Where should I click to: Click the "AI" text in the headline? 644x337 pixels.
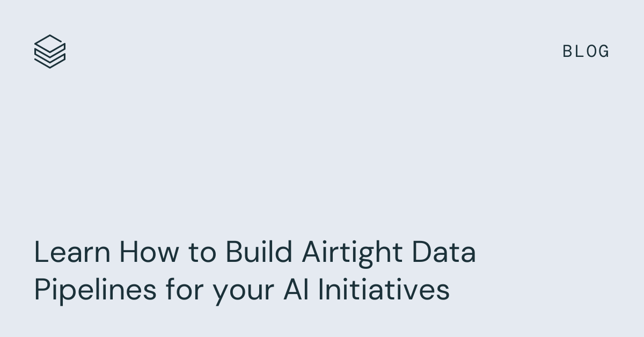tap(296, 290)
